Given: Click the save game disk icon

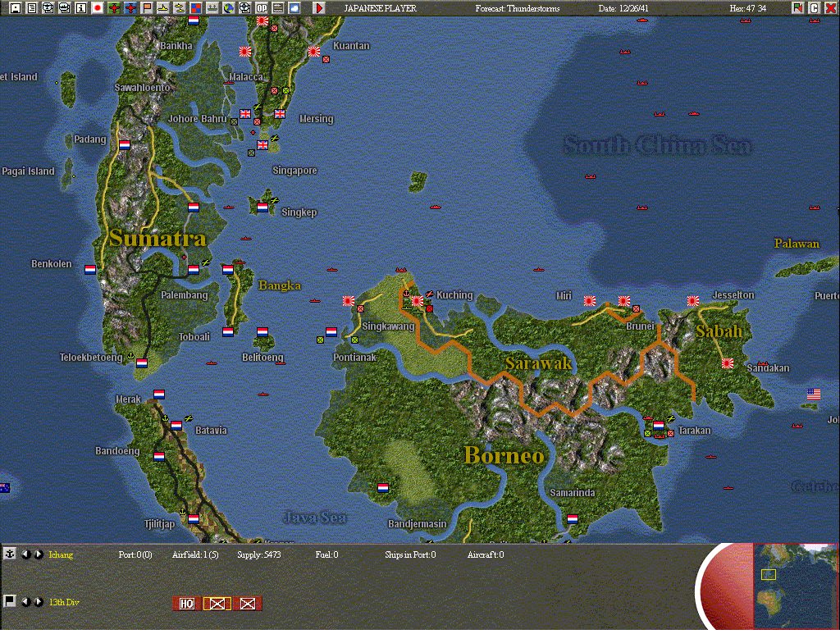Looking at the screenshot, I should (x=15, y=8).
